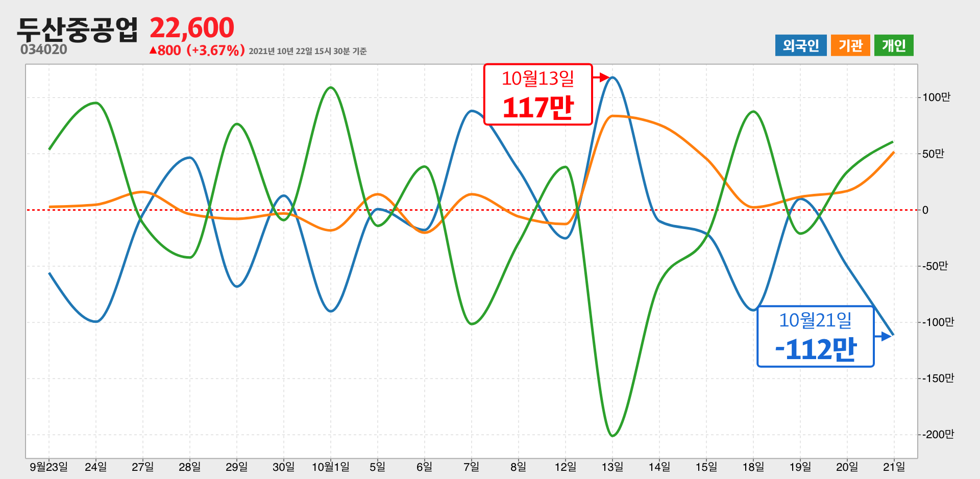Click the blue line endpoint at 21일
Screen dimensions: 980x479
[x=893, y=335]
